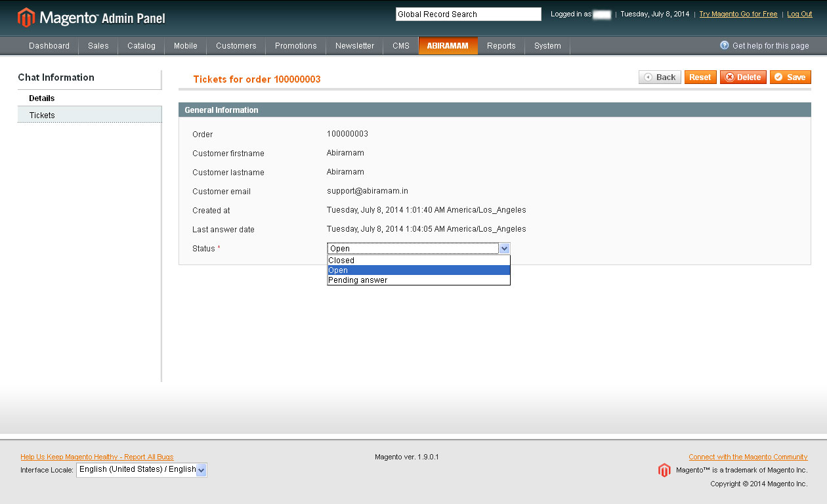The width and height of the screenshot is (827, 504).
Task: Select Closed in the status list
Action: (419, 261)
